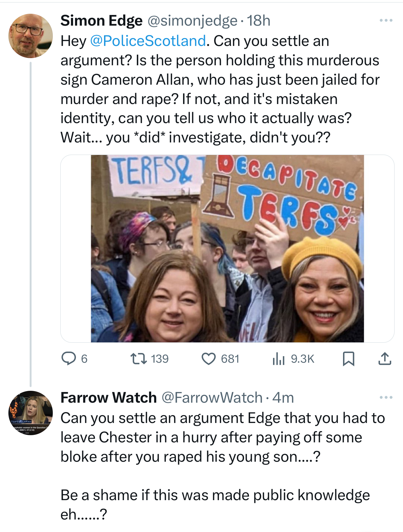Enlarge the attached protest sign photo
403x532 pixels.
[227, 248]
